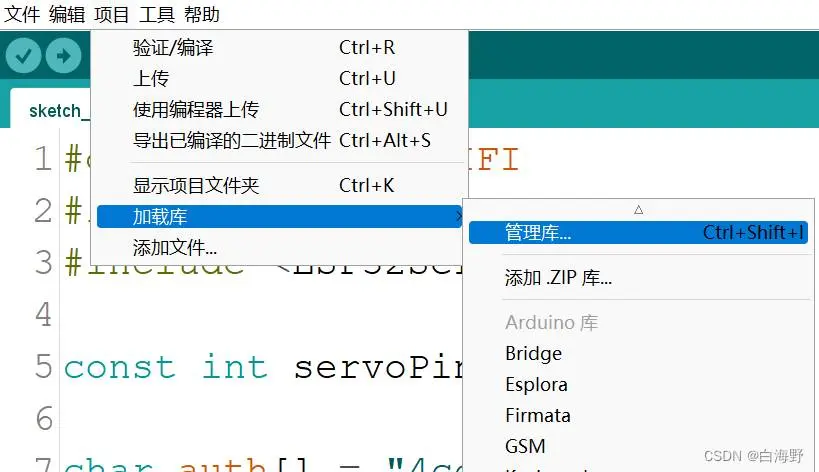
Task: Click the submenu scroll-up triangle
Action: (638, 210)
